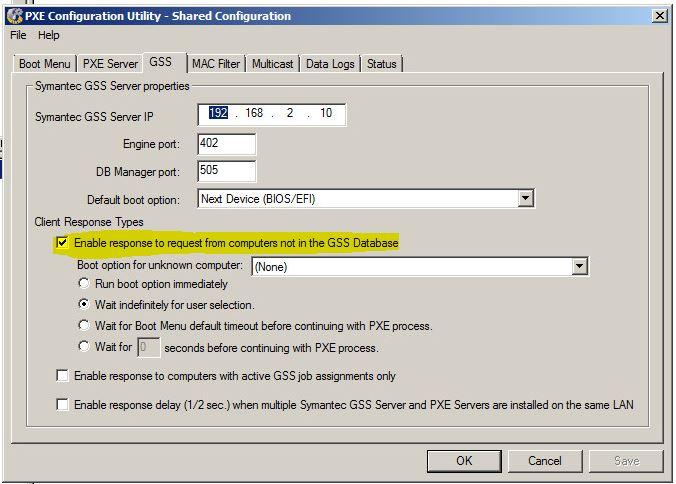Click the last IP octet 10

coord(326,113)
